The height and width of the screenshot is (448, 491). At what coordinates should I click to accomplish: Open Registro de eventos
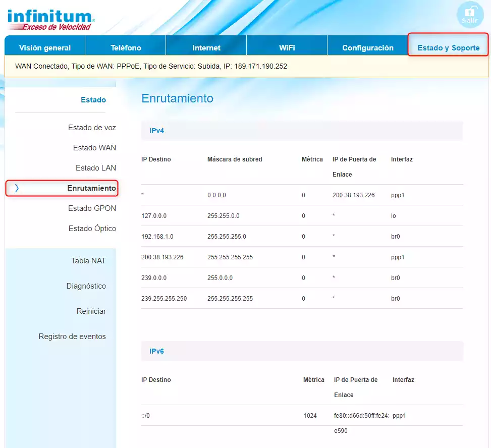point(72,337)
